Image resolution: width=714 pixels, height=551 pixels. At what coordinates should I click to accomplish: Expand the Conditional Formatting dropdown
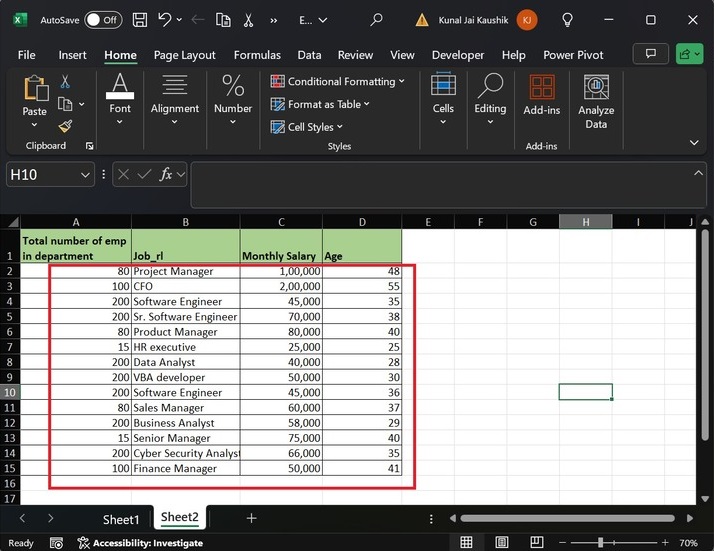pyautogui.click(x=338, y=81)
